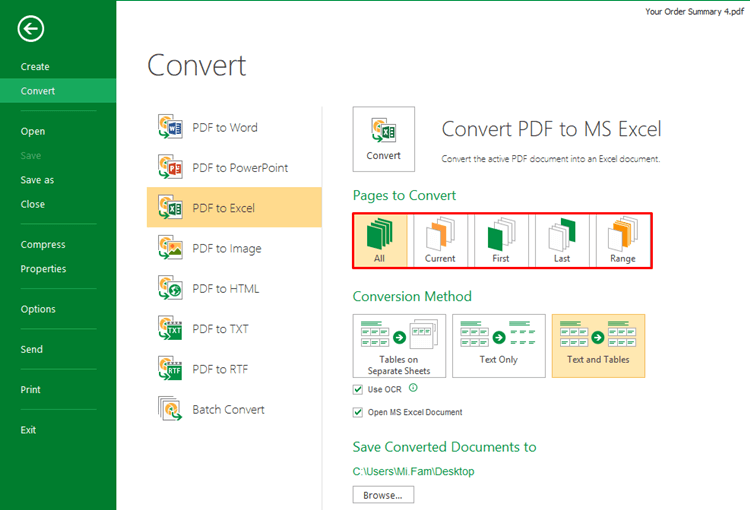Click Send in the sidebar
The height and width of the screenshot is (510, 750).
[32, 349]
